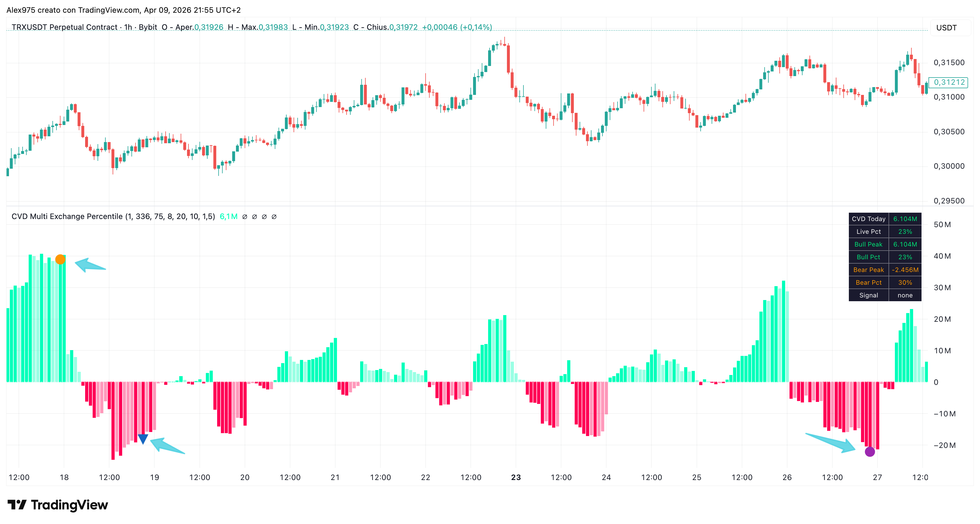Click the 6.104M value beside CVD Today
This screenshot has width=980, height=524.
[905, 219]
